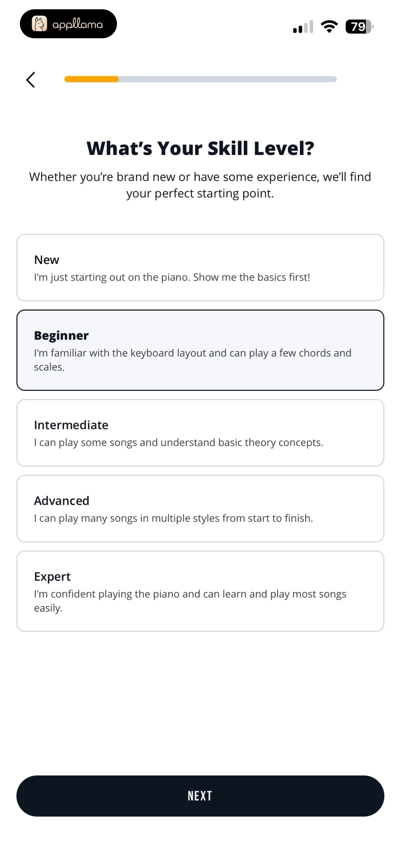Click the Advanced description about multiple styles
The height and width of the screenshot is (868, 401).
click(173, 518)
